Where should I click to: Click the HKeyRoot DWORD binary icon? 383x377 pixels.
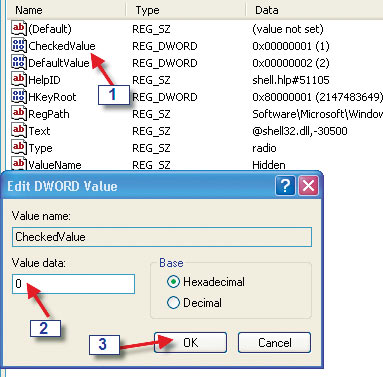(19, 96)
